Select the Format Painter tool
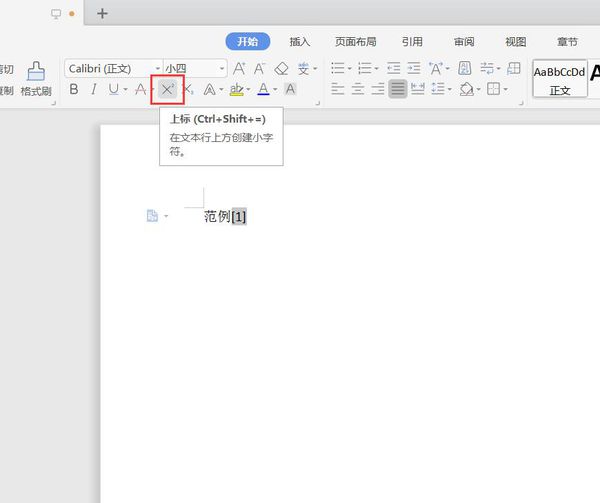The width and height of the screenshot is (600, 503). tap(36, 78)
